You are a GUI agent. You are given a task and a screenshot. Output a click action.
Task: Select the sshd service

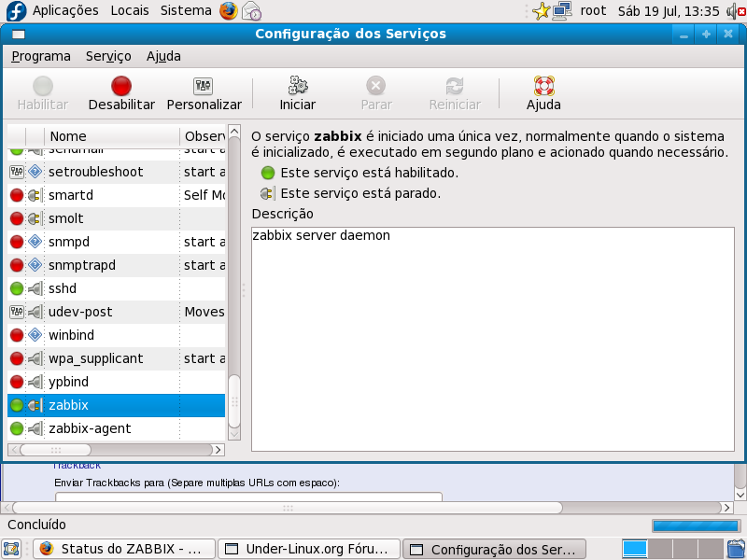click(x=116, y=288)
